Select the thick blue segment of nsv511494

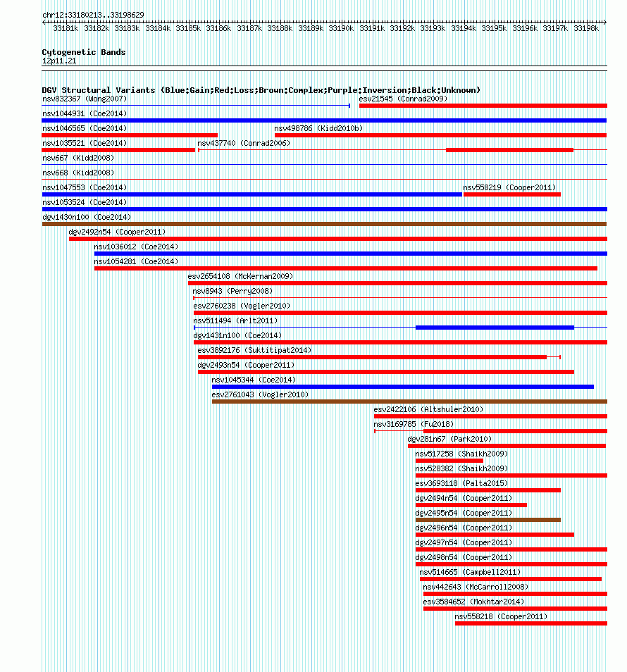495,328
